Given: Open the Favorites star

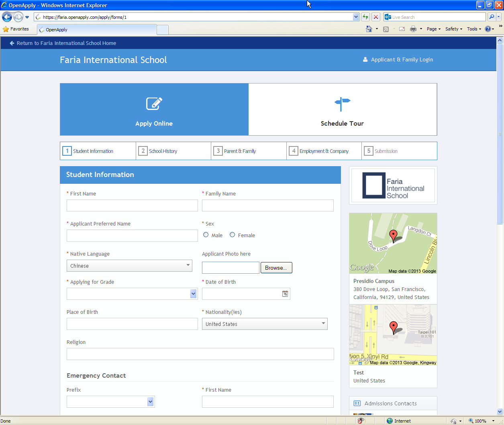Looking at the screenshot, I should 6,29.
